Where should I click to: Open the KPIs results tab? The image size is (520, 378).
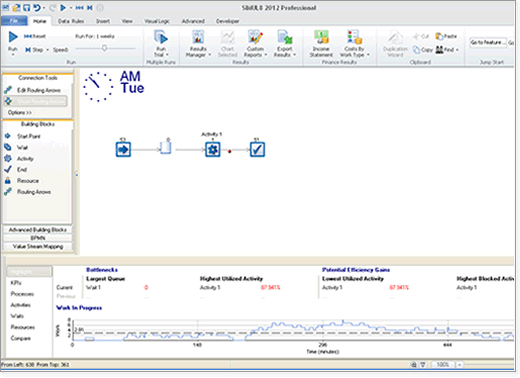(x=16, y=283)
